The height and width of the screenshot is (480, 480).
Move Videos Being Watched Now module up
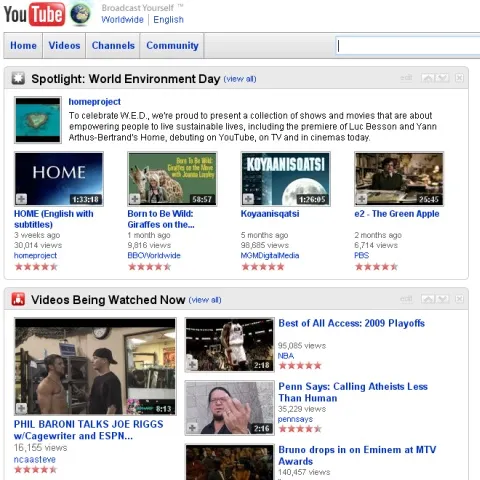coord(428,299)
